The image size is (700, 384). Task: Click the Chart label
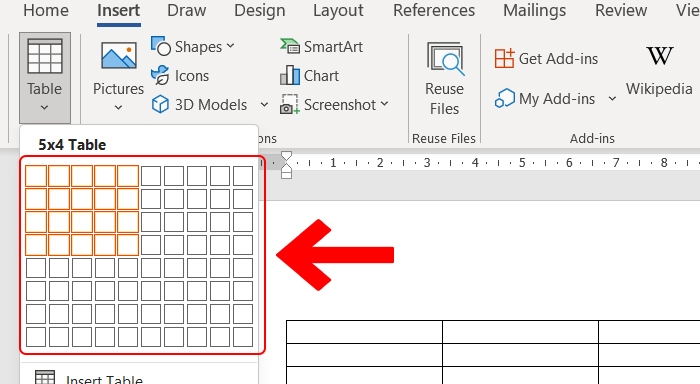tap(321, 75)
